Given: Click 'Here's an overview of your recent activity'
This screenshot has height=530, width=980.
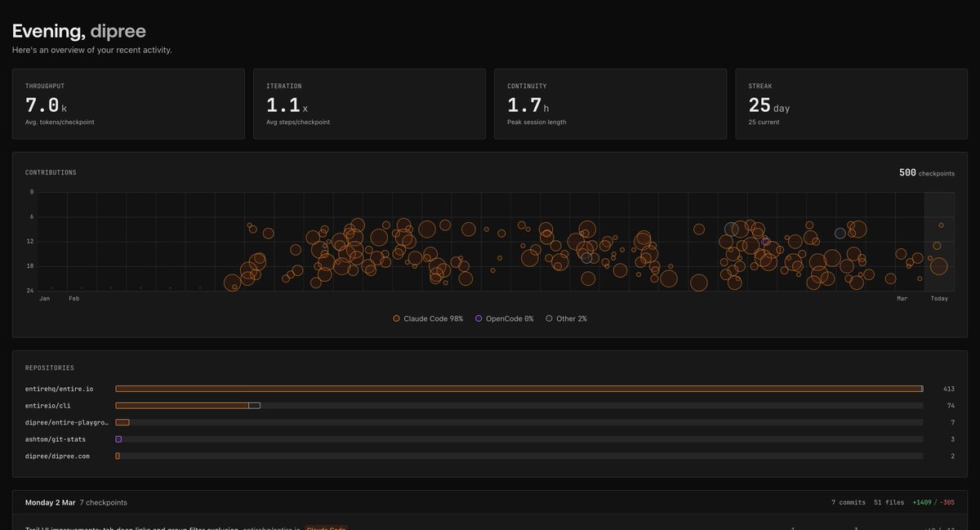Looking at the screenshot, I should click(92, 51).
